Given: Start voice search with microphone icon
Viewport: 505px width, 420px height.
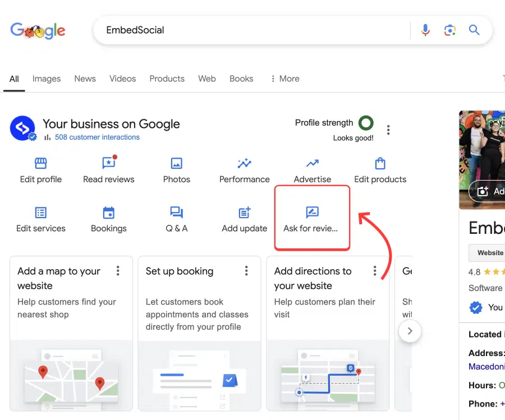Looking at the screenshot, I should pos(425,30).
